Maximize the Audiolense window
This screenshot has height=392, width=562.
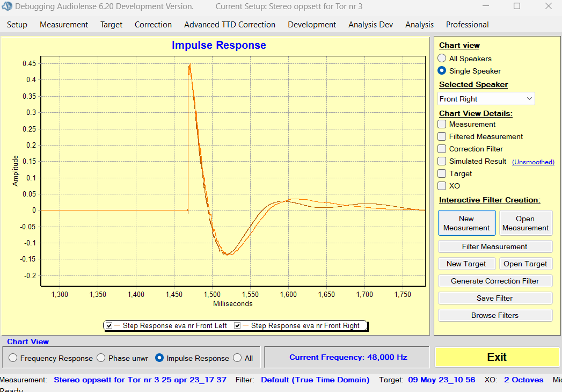point(517,6)
